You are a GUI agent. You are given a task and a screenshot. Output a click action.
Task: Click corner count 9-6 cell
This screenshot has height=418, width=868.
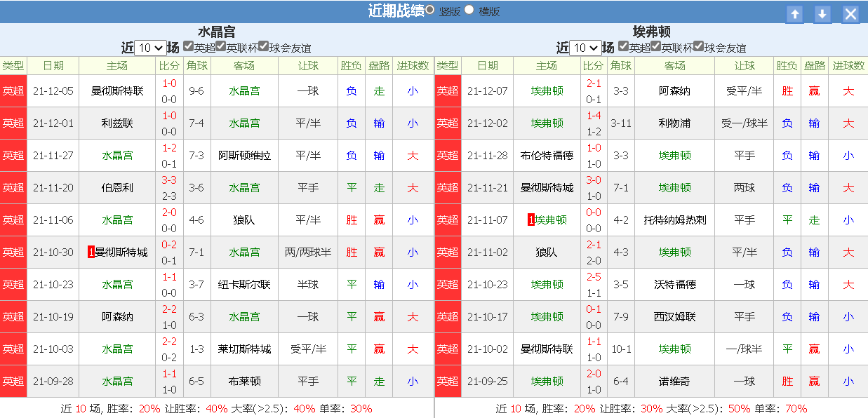point(197,90)
